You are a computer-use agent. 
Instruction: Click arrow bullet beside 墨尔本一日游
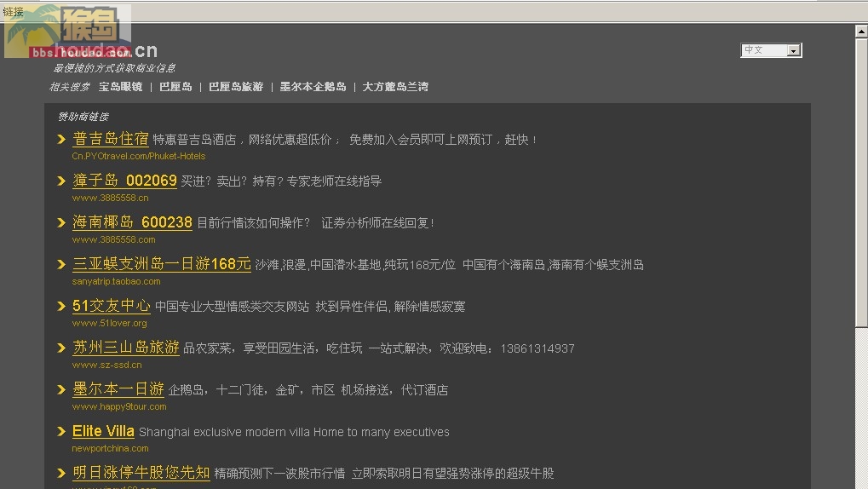coord(61,390)
